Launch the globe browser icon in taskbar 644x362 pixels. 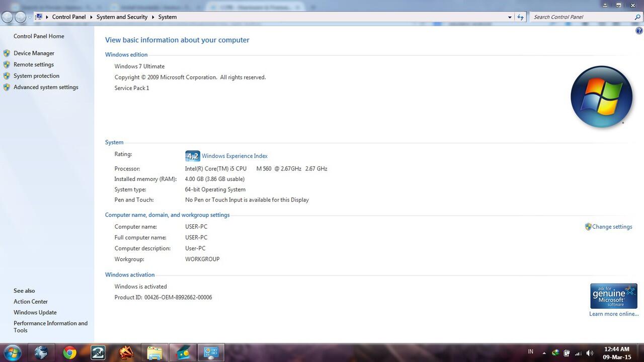(41, 352)
